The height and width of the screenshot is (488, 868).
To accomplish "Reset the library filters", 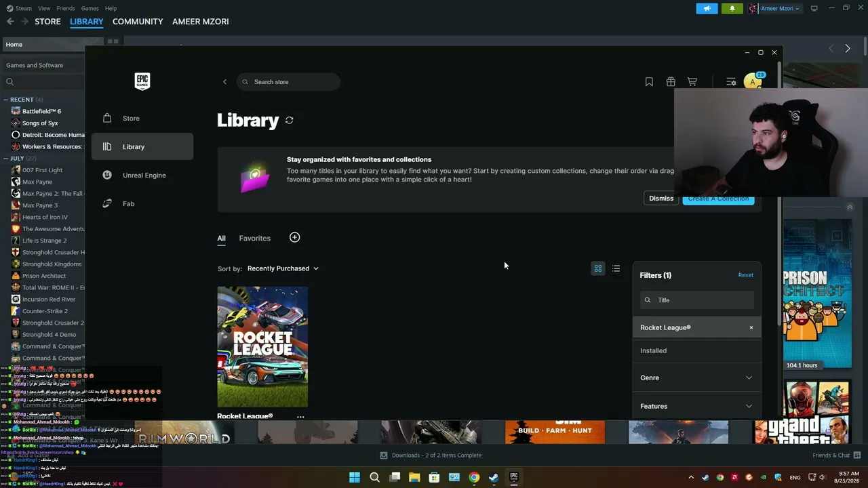I will 745,275.
